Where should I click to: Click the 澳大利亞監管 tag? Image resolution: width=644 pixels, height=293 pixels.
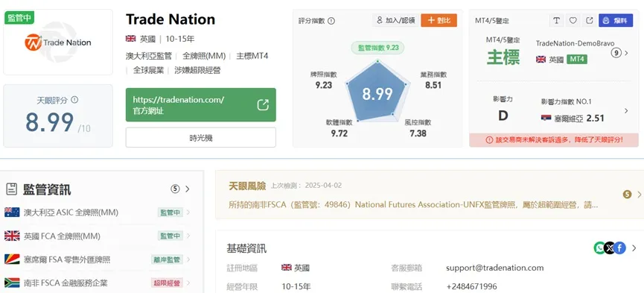[148, 56]
